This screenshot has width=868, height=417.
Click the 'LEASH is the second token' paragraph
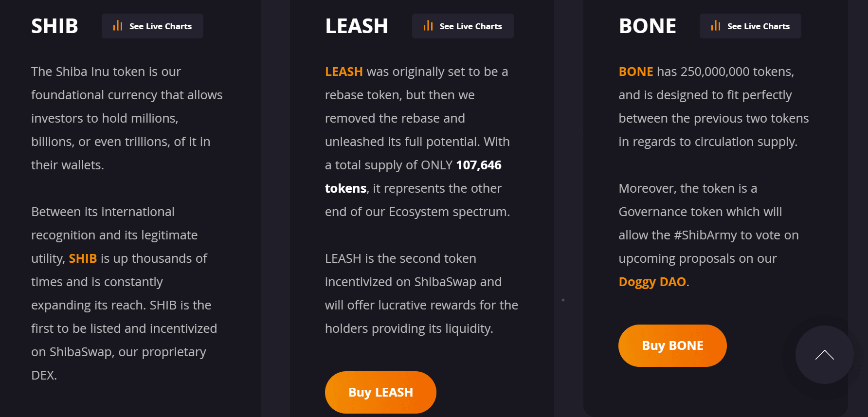coord(421,293)
